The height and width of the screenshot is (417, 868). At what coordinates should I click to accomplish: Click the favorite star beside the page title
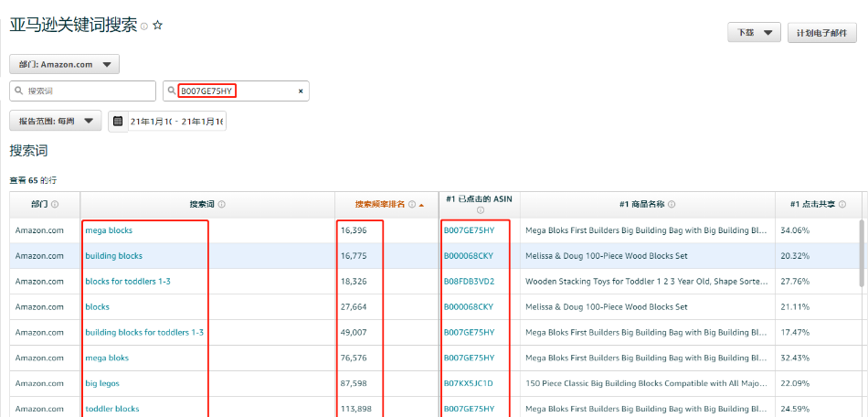click(157, 26)
